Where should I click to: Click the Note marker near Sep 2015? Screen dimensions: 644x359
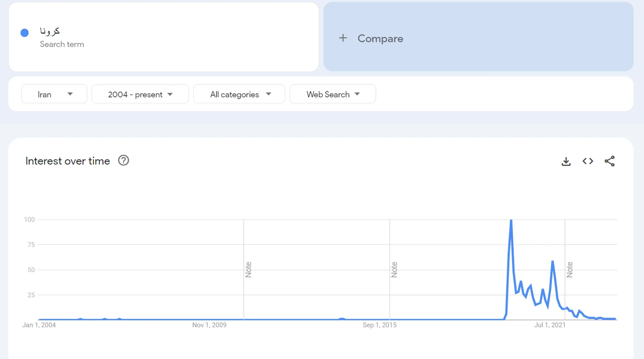point(394,269)
